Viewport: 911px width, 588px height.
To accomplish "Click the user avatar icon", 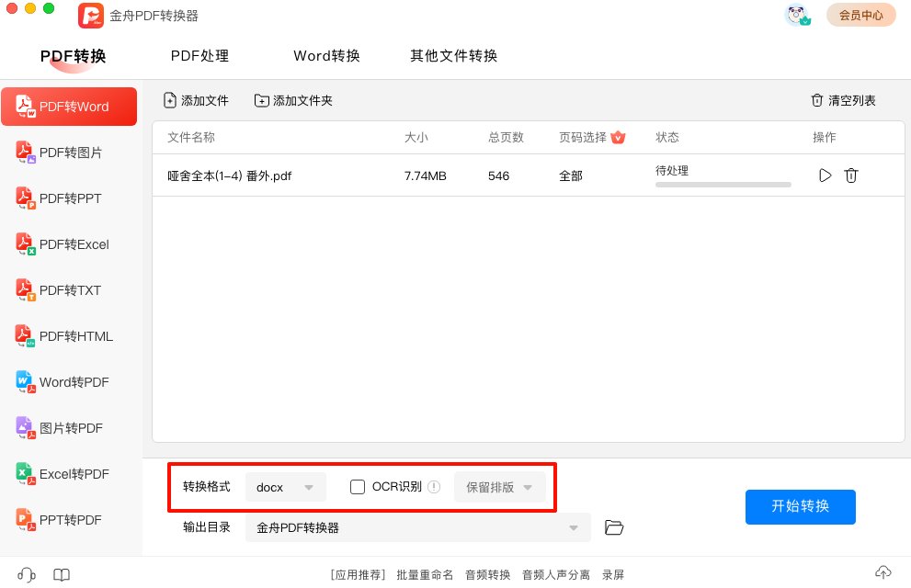I will click(797, 16).
